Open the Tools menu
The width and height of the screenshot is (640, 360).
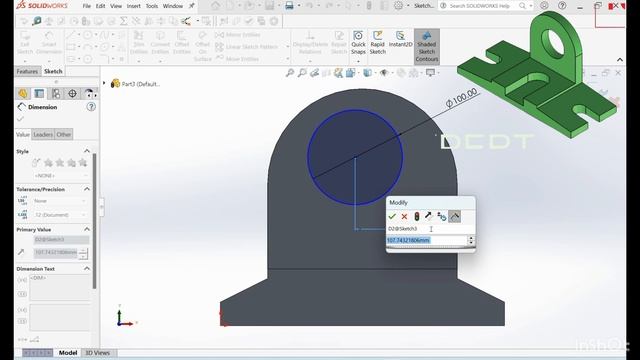152,6
